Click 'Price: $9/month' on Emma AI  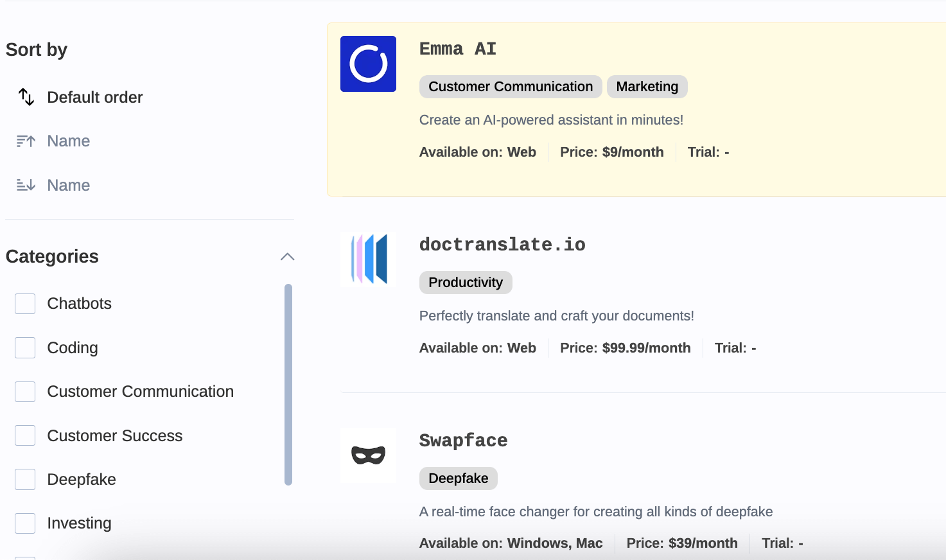coord(612,152)
